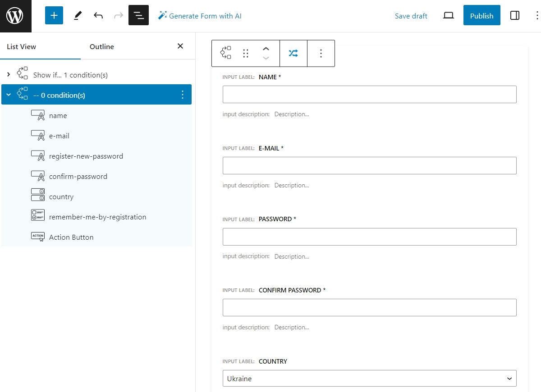This screenshot has width=541, height=392.
Task: Switch to the List View tab
Action: coord(22,47)
